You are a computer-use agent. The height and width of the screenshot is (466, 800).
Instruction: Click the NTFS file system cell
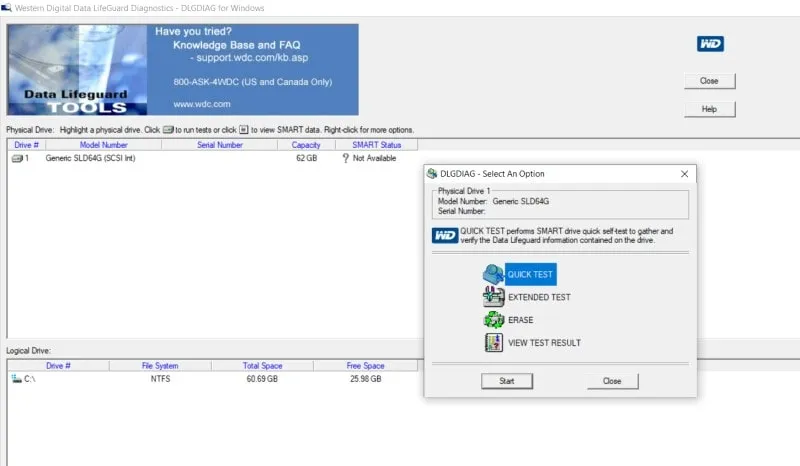pyautogui.click(x=160, y=379)
